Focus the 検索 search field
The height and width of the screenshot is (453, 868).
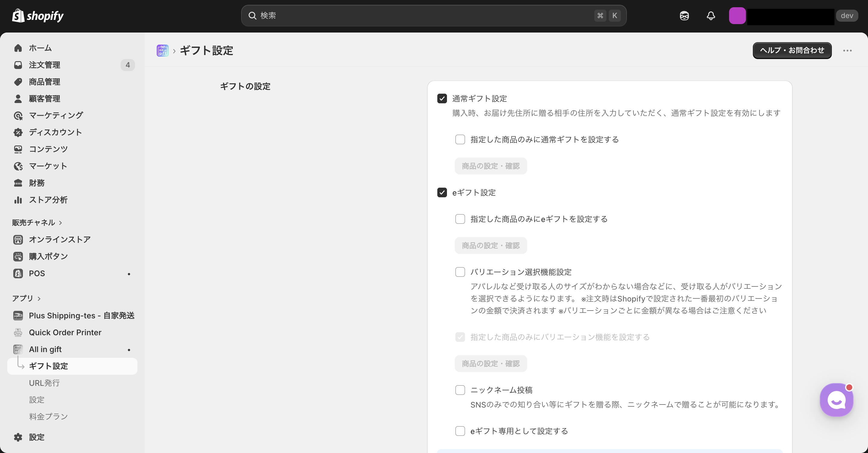(434, 15)
